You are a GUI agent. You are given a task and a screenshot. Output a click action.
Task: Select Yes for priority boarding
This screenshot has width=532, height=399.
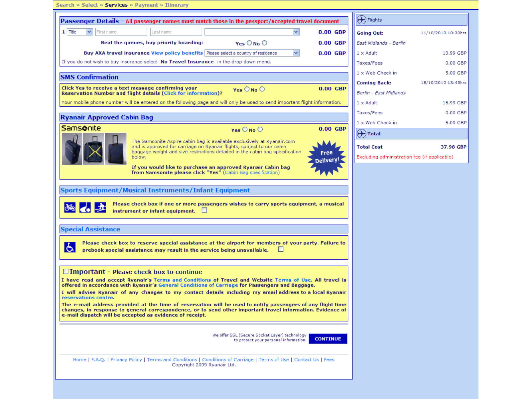click(249, 43)
